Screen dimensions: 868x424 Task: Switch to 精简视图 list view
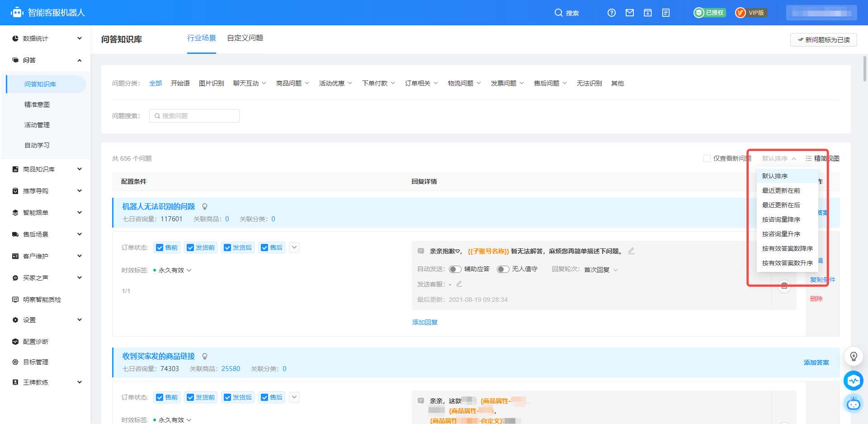click(x=823, y=158)
